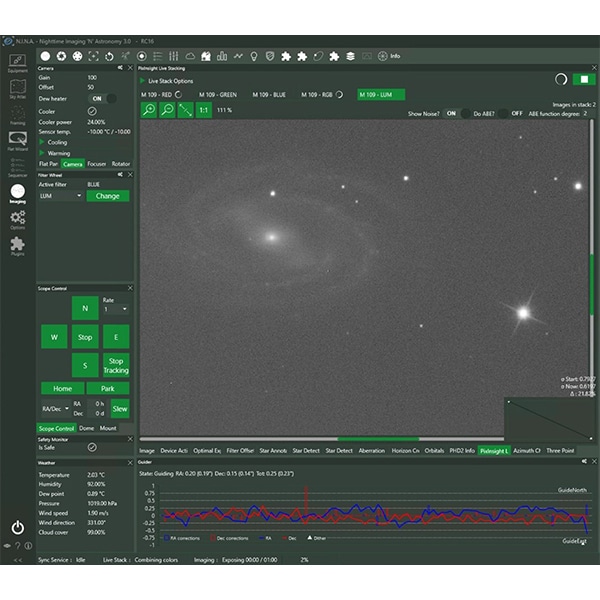Click the stacked layers toolbar icon

(350, 57)
